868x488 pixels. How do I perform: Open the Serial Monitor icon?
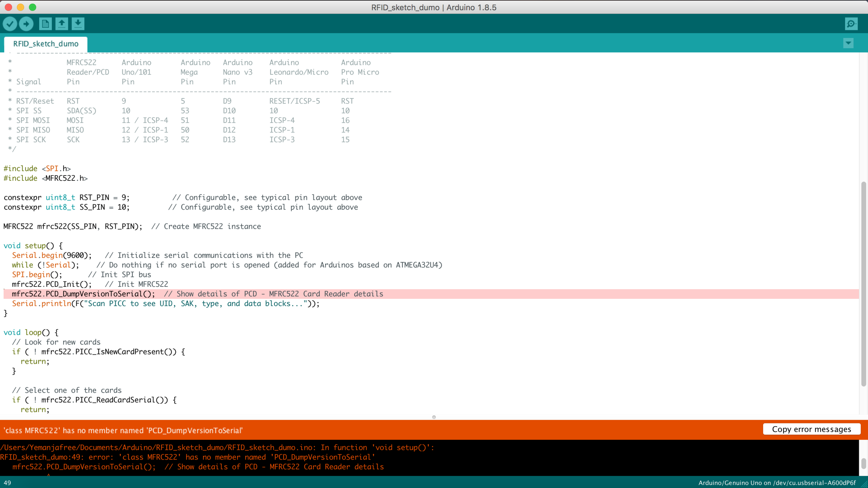851,24
